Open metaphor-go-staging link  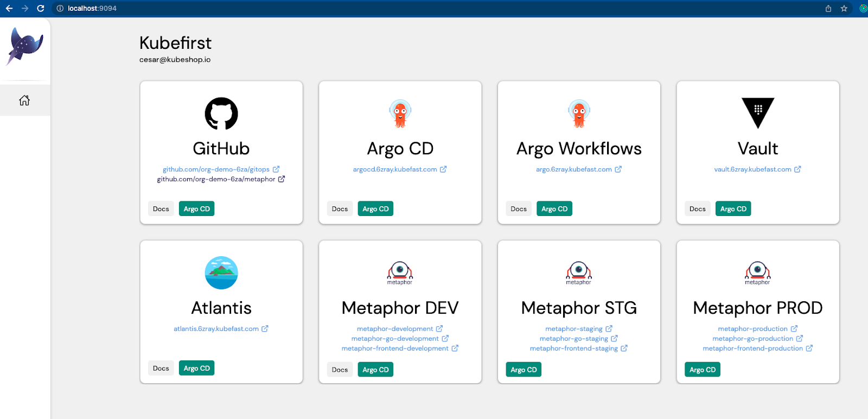(574, 339)
